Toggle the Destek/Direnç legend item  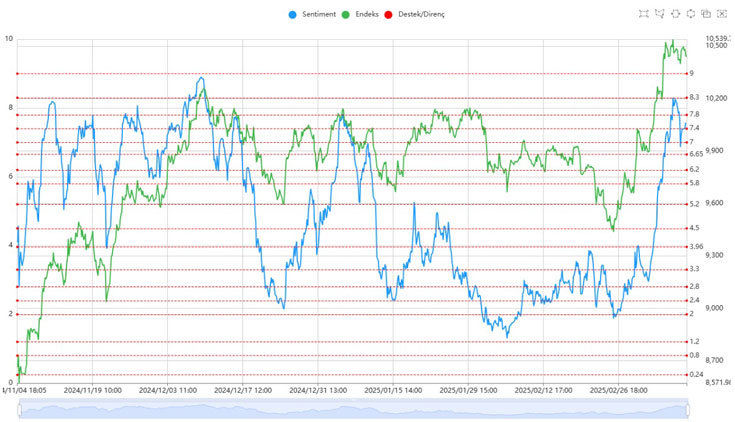coord(421,14)
